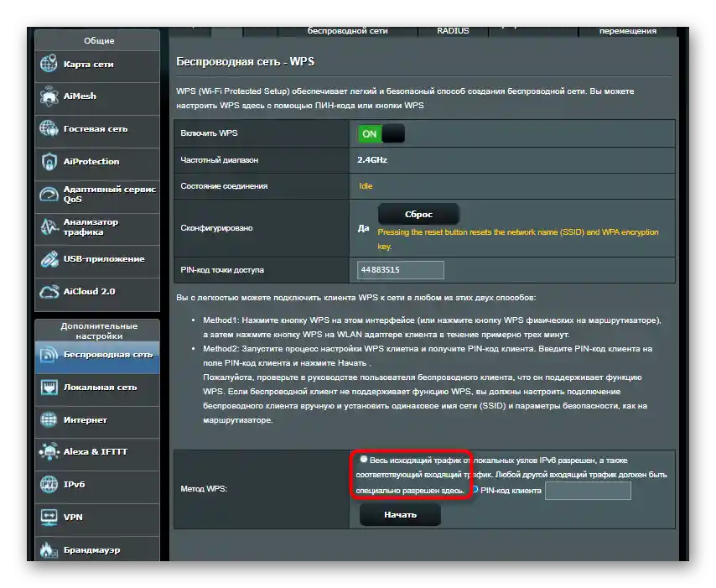Open USB-приложение page
716x588 pixels.
point(97,262)
